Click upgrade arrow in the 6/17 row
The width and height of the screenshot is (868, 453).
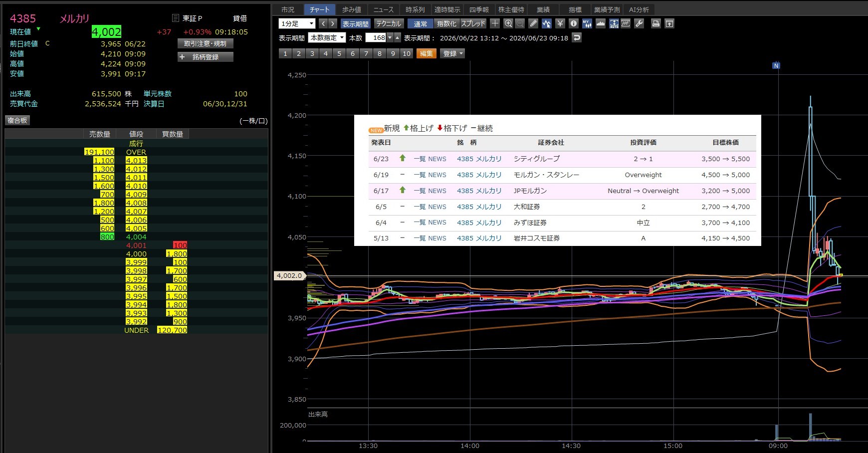click(x=403, y=190)
